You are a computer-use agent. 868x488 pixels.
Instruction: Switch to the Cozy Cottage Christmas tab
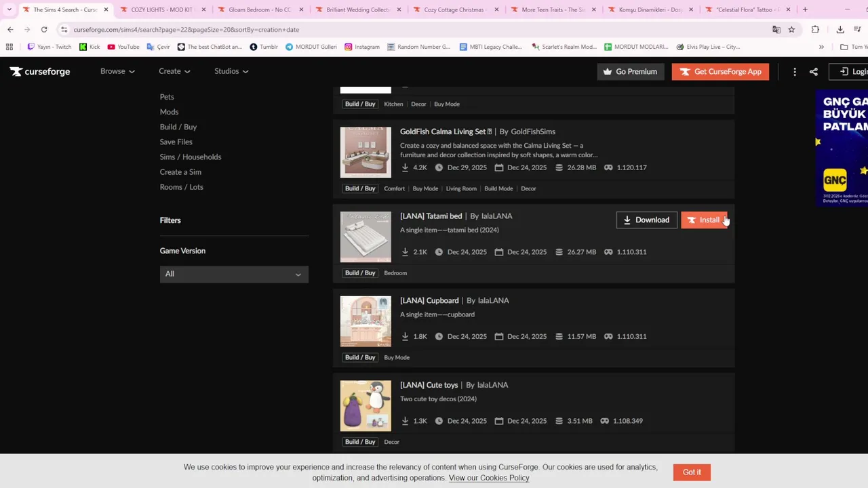tap(454, 9)
